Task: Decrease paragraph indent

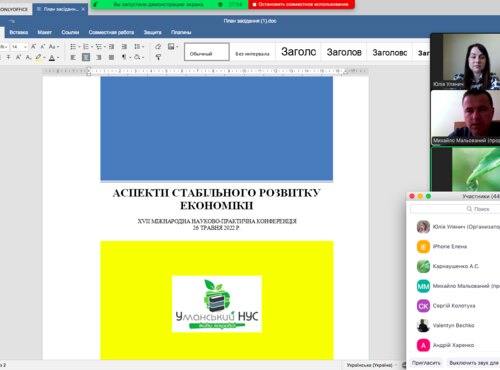Action: pyautogui.click(x=111, y=47)
